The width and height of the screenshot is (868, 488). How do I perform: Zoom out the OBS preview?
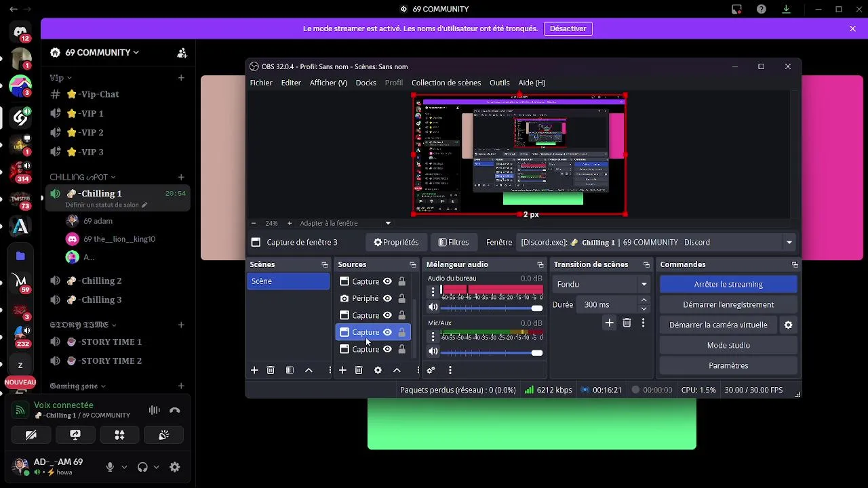(254, 223)
